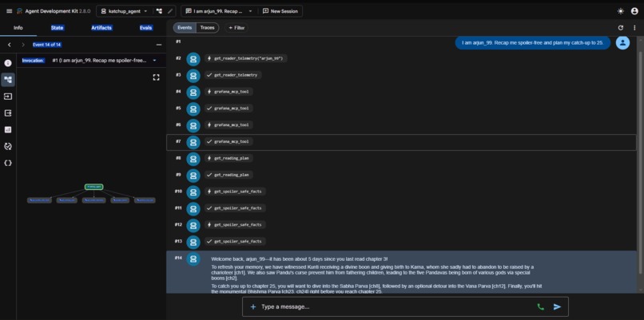This screenshot has height=320, width=644.
Task: Click the Event 14 of 14 label
Action: 47,45
